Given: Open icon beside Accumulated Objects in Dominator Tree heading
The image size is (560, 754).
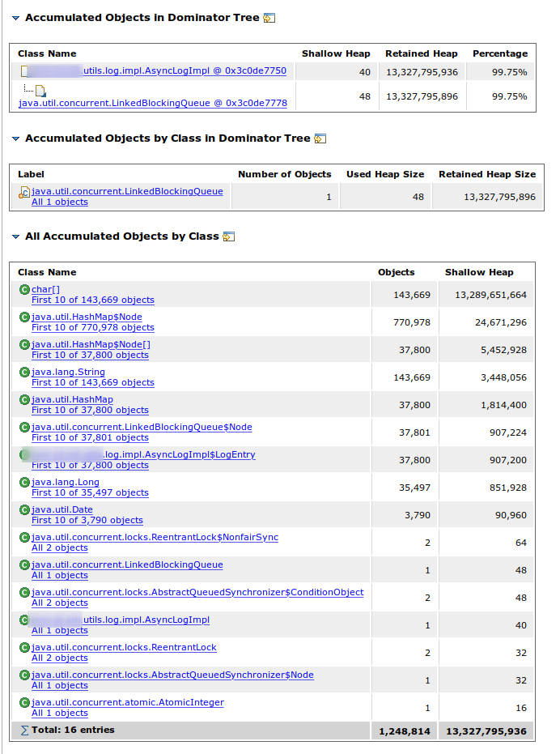Looking at the screenshot, I should pyautogui.click(x=269, y=19).
